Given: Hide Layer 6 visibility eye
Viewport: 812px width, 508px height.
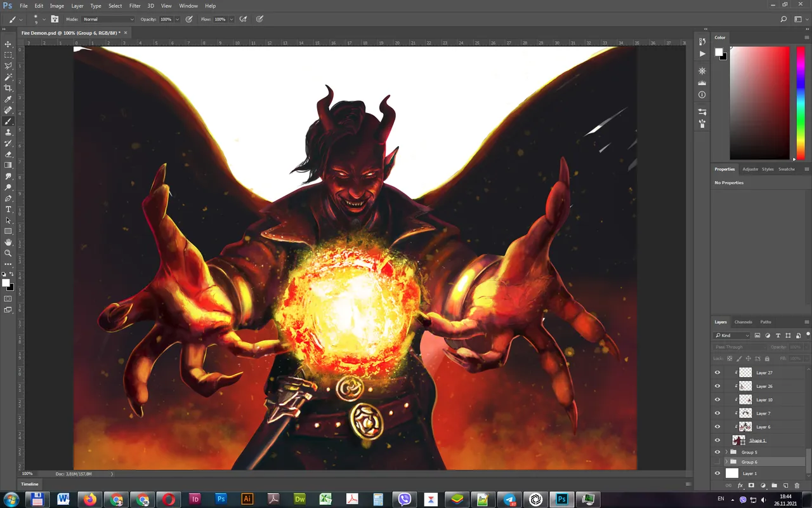Looking at the screenshot, I should click(x=717, y=427).
